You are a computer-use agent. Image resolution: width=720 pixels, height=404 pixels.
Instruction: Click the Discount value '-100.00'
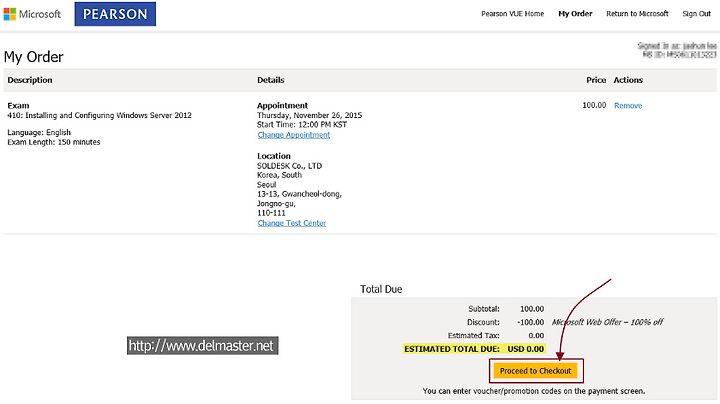(530, 322)
